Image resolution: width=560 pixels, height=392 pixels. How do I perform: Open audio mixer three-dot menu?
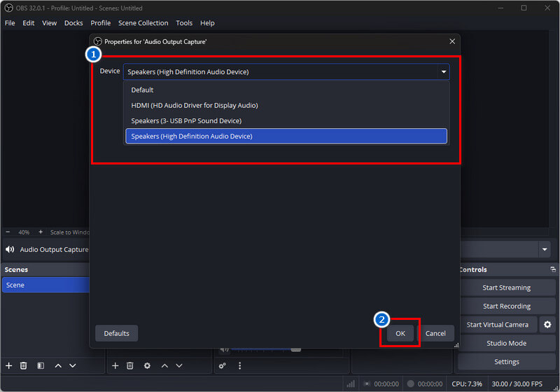point(239,365)
